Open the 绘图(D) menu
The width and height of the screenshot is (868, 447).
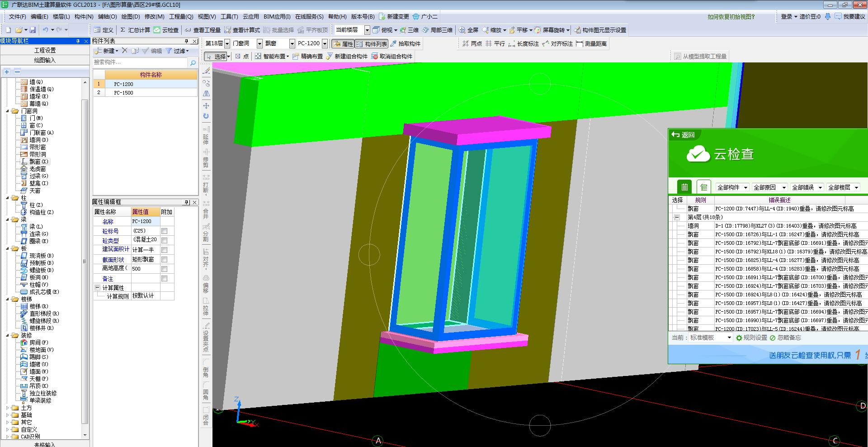click(x=131, y=16)
